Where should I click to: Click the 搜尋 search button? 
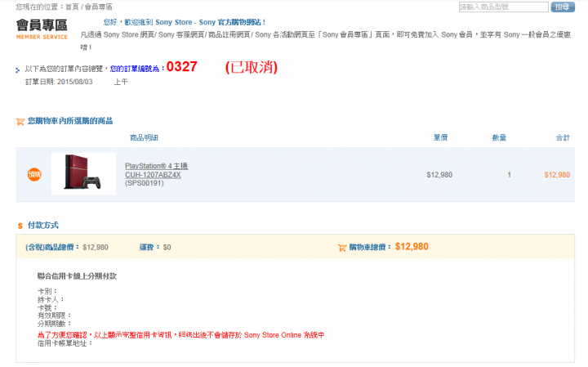click(x=563, y=7)
